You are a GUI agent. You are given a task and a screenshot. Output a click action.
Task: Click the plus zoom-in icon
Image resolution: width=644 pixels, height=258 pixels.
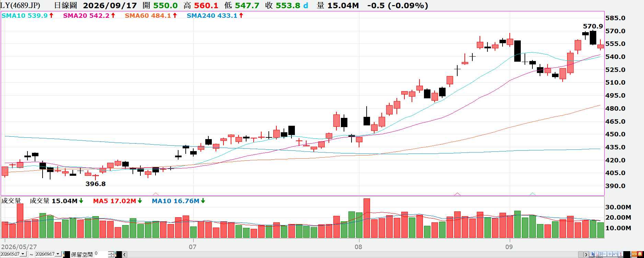point(610,254)
